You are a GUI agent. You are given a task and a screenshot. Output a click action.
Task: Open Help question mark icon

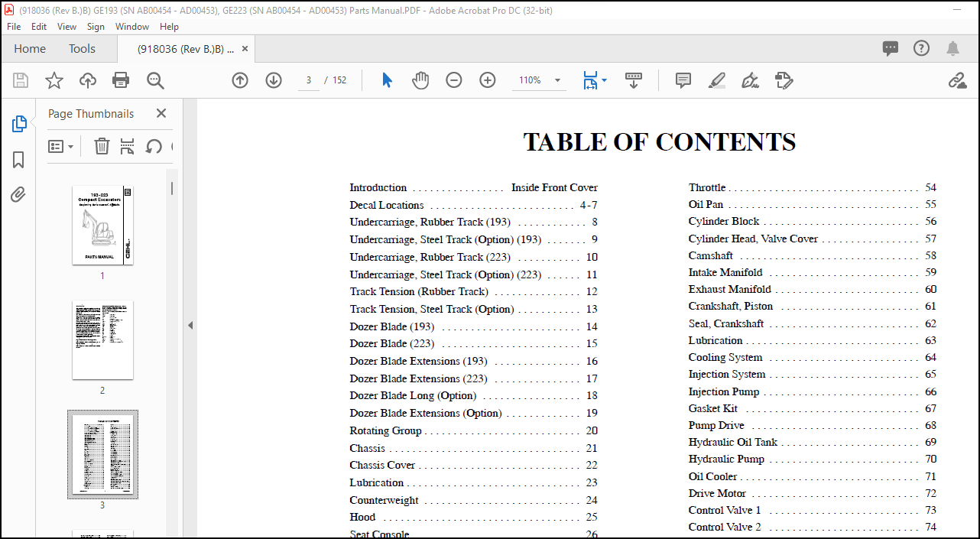pos(922,48)
